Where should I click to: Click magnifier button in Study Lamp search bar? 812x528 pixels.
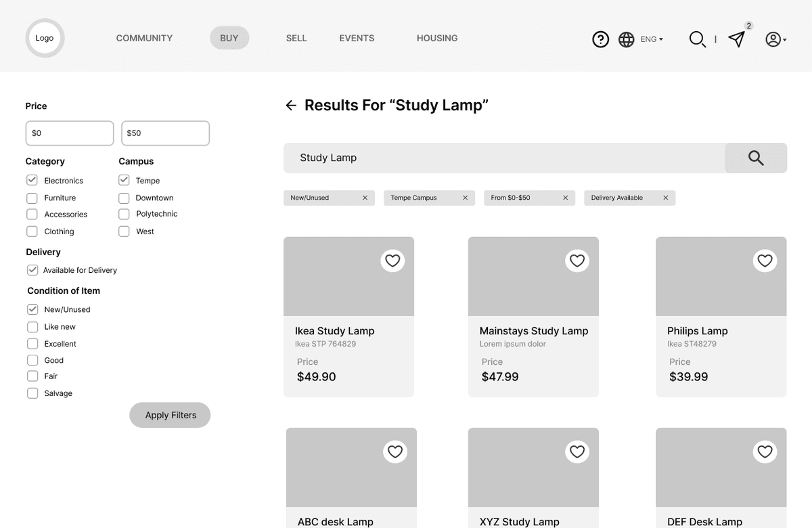tap(756, 158)
